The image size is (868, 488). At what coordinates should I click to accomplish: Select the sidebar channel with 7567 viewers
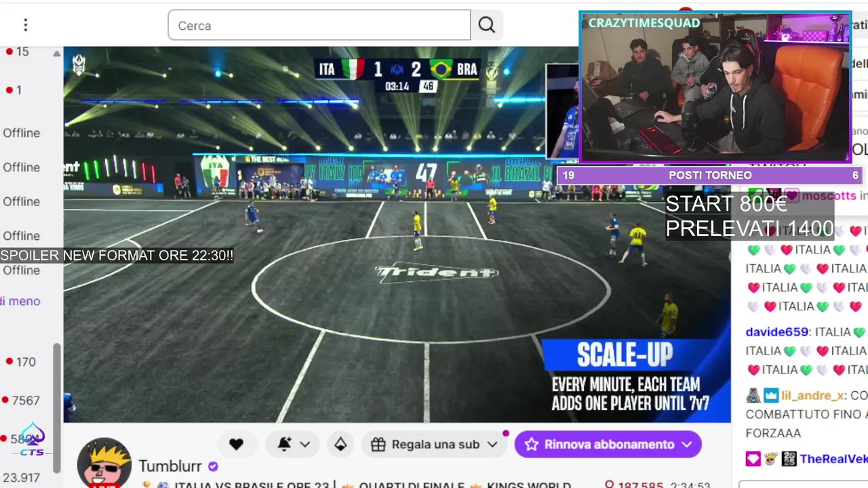pyautogui.click(x=20, y=401)
